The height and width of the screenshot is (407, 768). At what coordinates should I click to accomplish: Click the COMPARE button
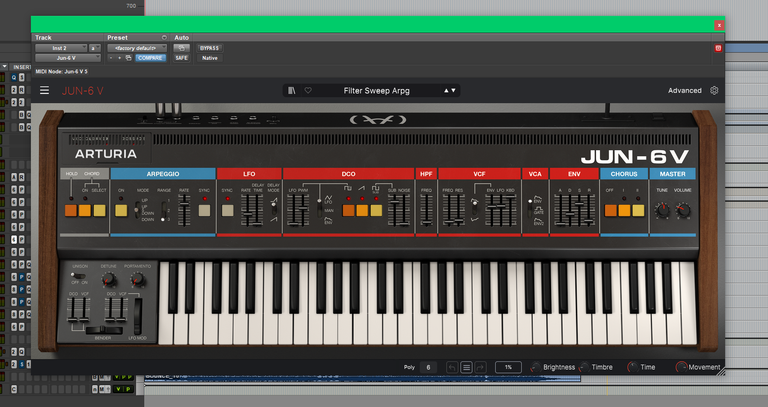tap(150, 58)
